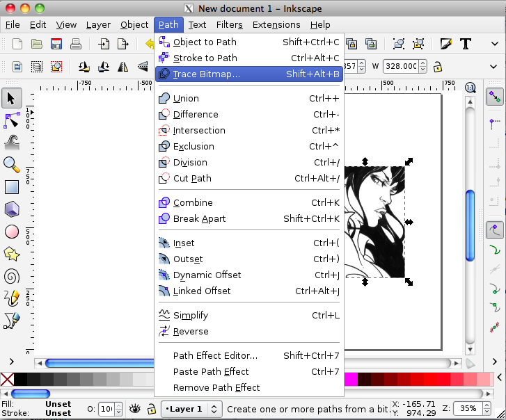Select the Pencil freehand tool
This screenshot has height=420, width=506.
pyautogui.click(x=12, y=298)
